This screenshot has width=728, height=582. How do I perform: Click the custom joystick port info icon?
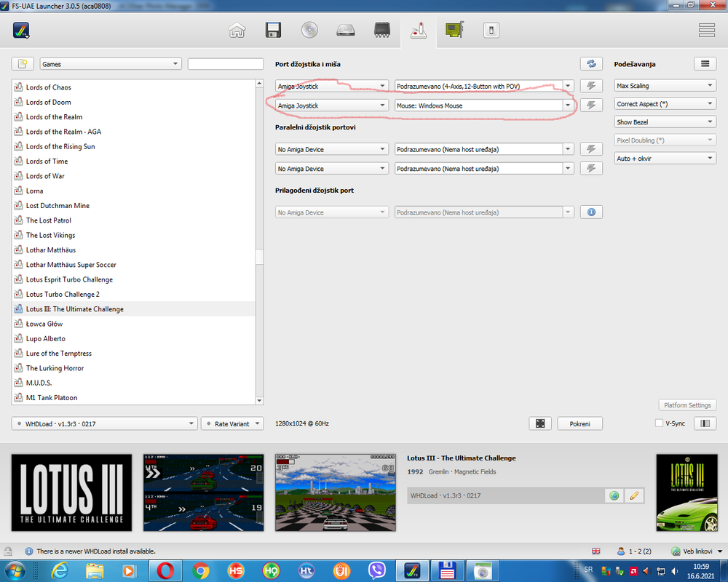(591, 212)
